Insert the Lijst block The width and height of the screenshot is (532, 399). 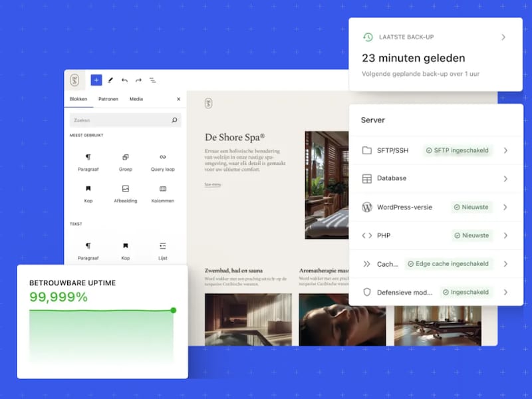tap(163, 251)
